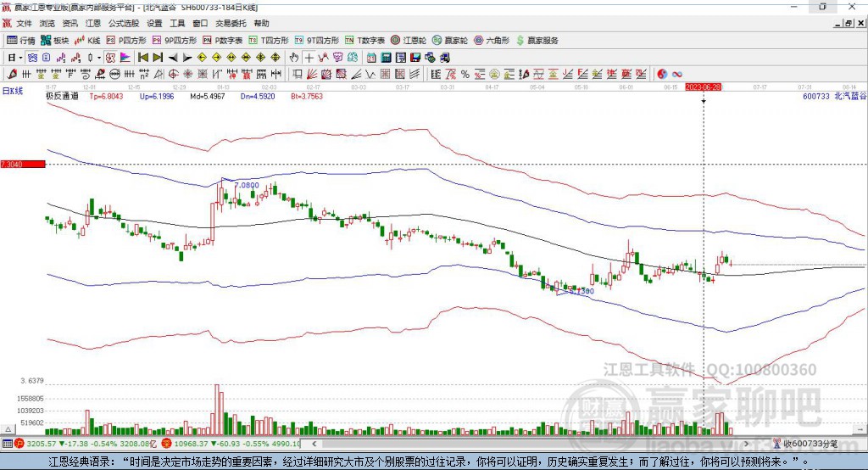The width and height of the screenshot is (868, 470).
Task: Open the 文件 menu
Action: [x=24, y=23]
